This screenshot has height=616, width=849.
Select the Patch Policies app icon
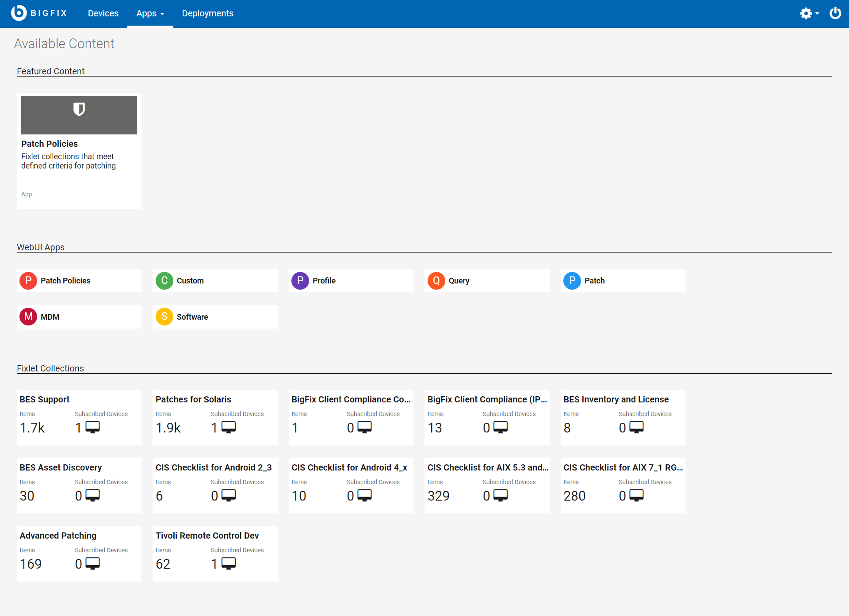[x=28, y=280]
